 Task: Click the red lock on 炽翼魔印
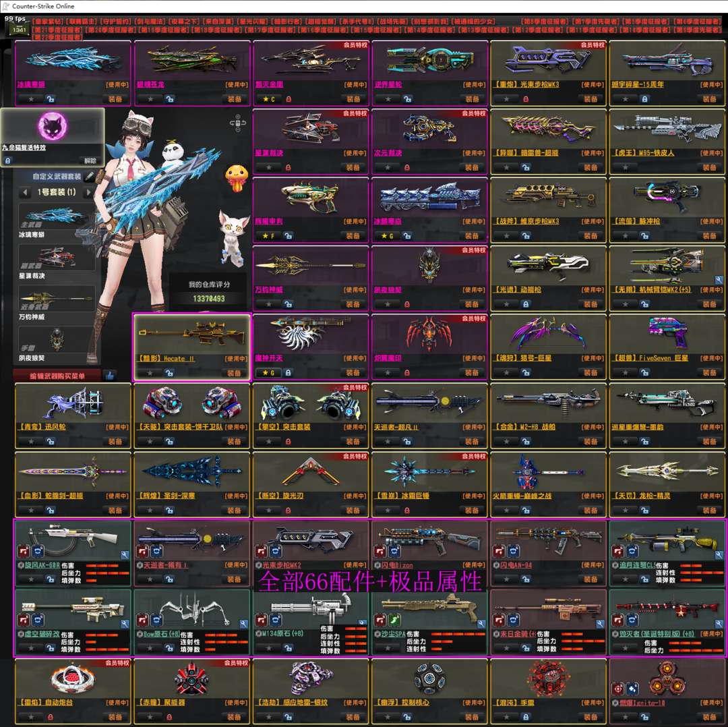[x=406, y=372]
